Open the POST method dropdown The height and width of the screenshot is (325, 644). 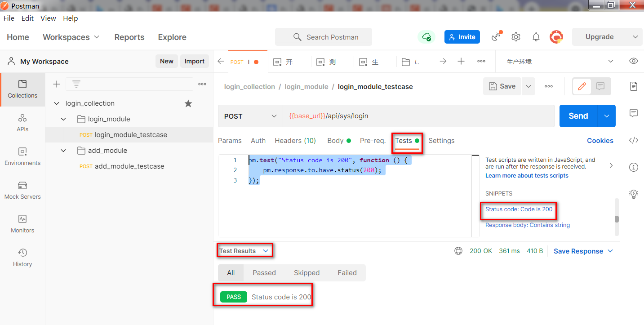coord(250,116)
